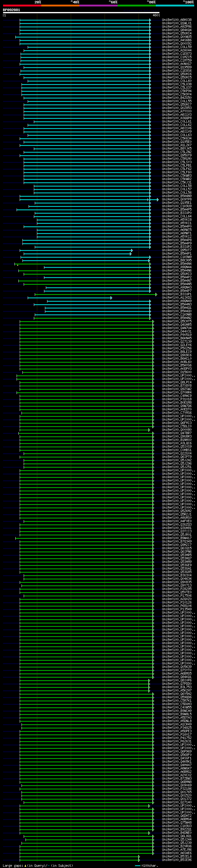197x868 pixels.
Task: Open hit UniRef100_A9ZPM6
Action: (x=176, y=26)
